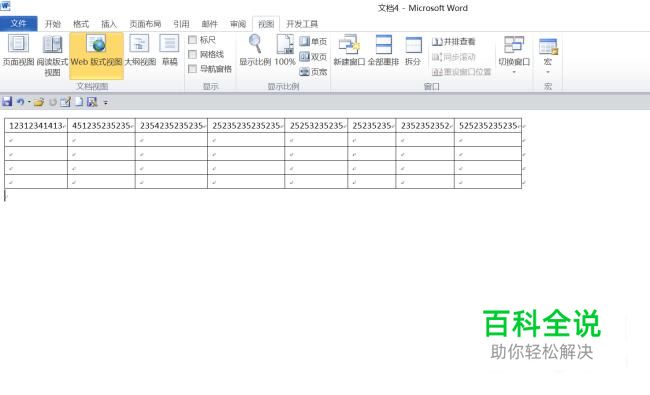The image size is (650, 395).
Task: Open Customize Quick Access Toolbar dropdown
Action: pos(106,102)
